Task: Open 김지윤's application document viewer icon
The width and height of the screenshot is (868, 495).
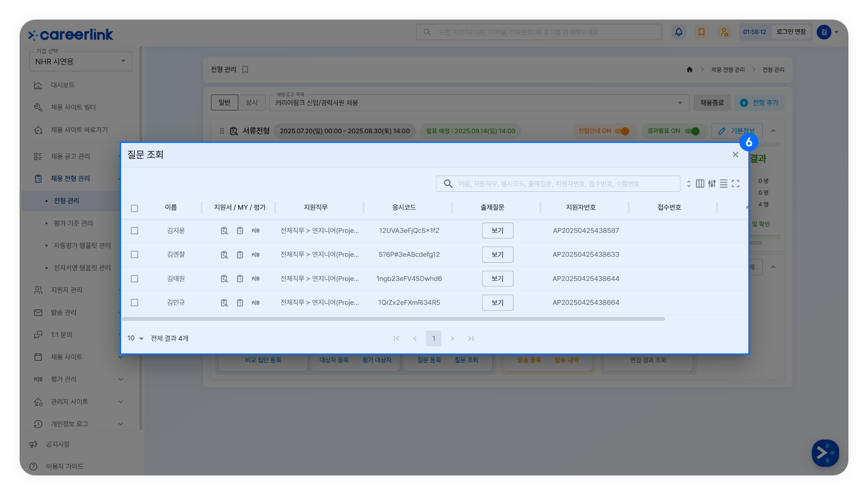Action: (224, 231)
